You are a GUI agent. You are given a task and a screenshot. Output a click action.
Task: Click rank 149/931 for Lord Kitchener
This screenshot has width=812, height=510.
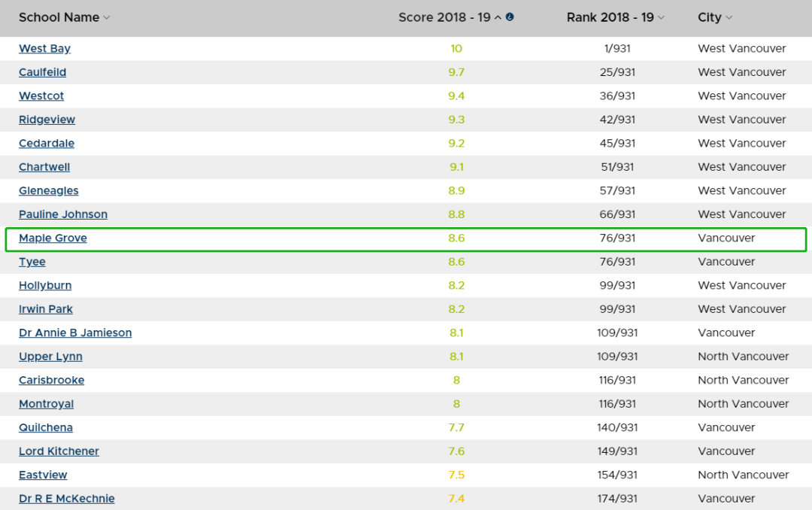(617, 451)
